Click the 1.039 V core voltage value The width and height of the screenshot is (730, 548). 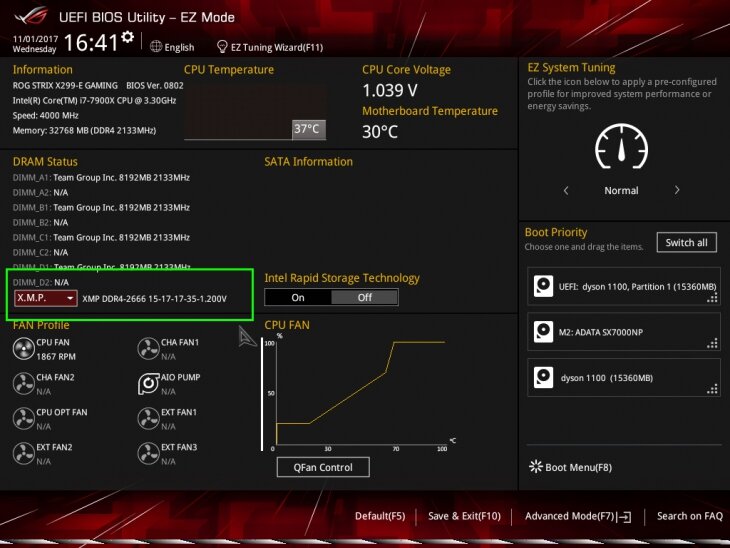pyautogui.click(x=390, y=90)
